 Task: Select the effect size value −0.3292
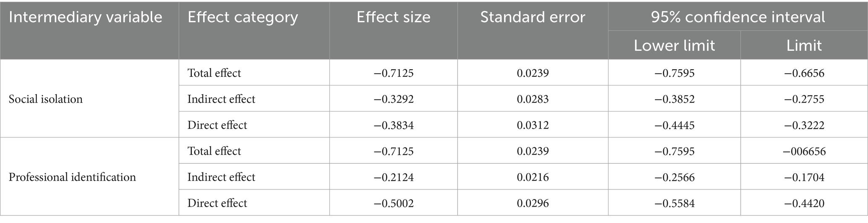(393, 99)
